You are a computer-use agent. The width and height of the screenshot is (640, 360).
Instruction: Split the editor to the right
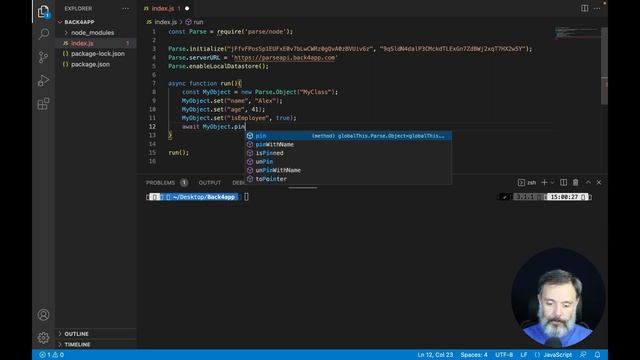584,8
